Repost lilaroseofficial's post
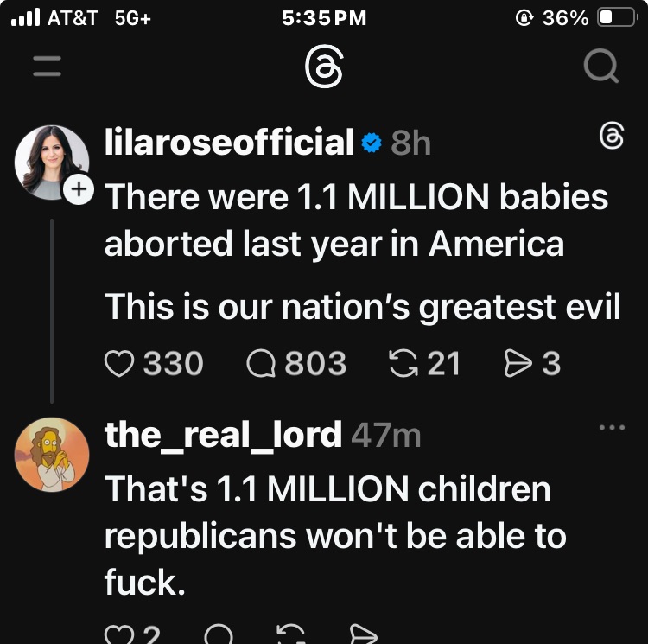 tap(403, 364)
